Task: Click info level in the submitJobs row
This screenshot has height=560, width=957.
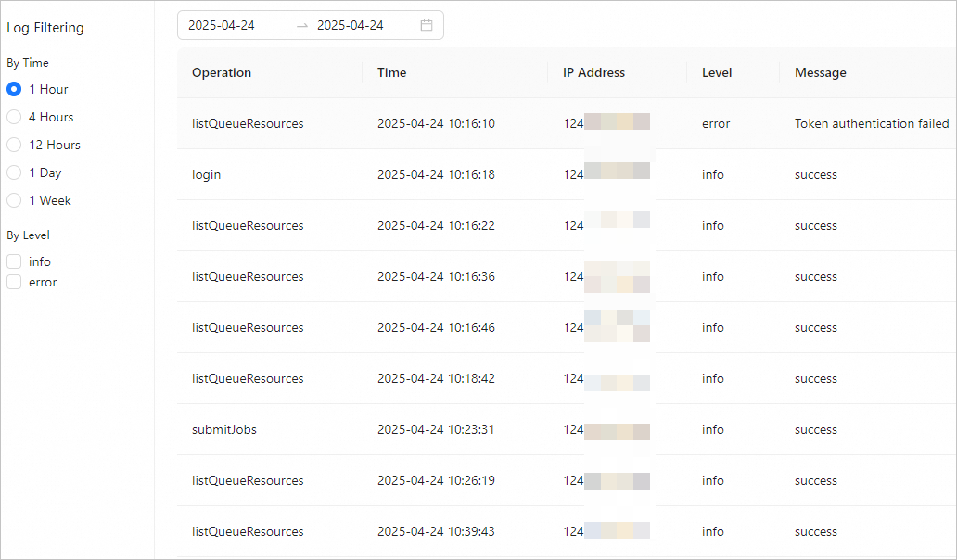Action: point(713,429)
